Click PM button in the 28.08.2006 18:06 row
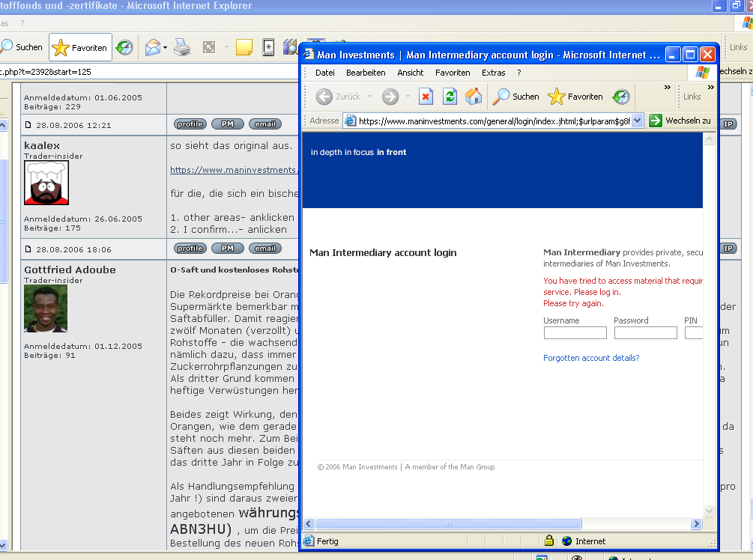 pos(228,248)
